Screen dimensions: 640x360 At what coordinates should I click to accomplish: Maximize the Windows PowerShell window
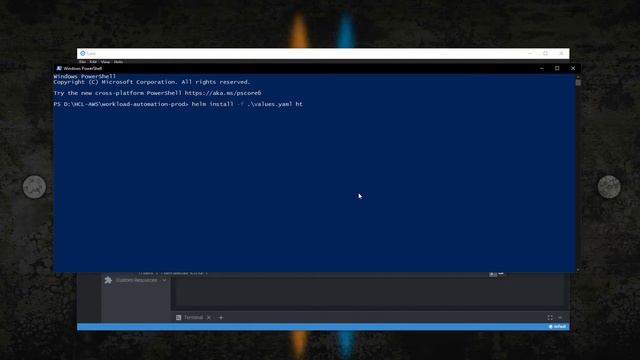557,68
